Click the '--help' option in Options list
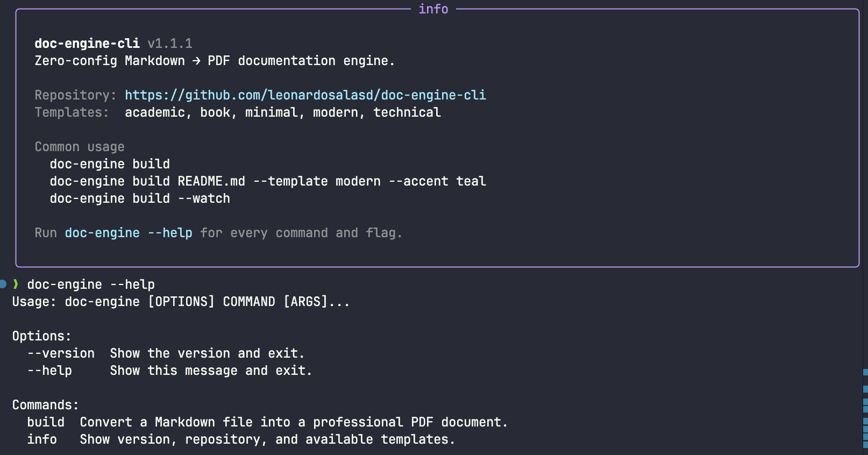868x455 pixels. [49, 371]
